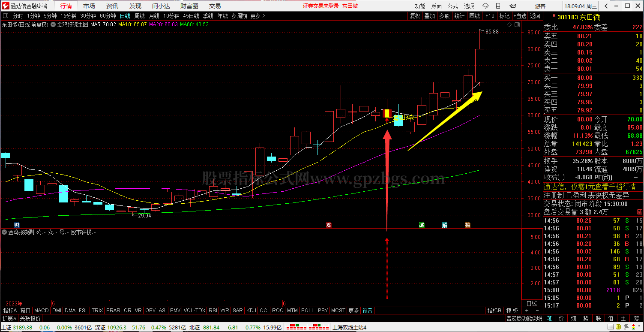The height and width of the screenshot is (332, 644).
Task: Open the 市场 tab
Action: pyautogui.click(x=89, y=6)
